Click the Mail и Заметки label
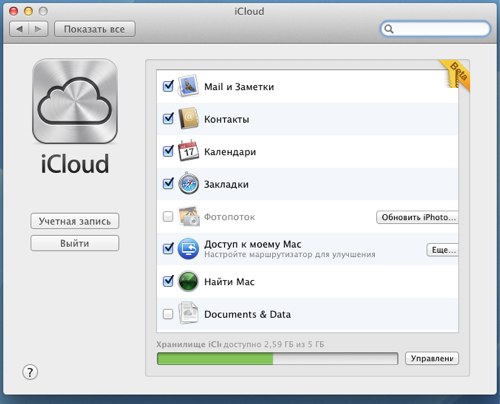Screen dimensions: 500x404 [x=239, y=87]
